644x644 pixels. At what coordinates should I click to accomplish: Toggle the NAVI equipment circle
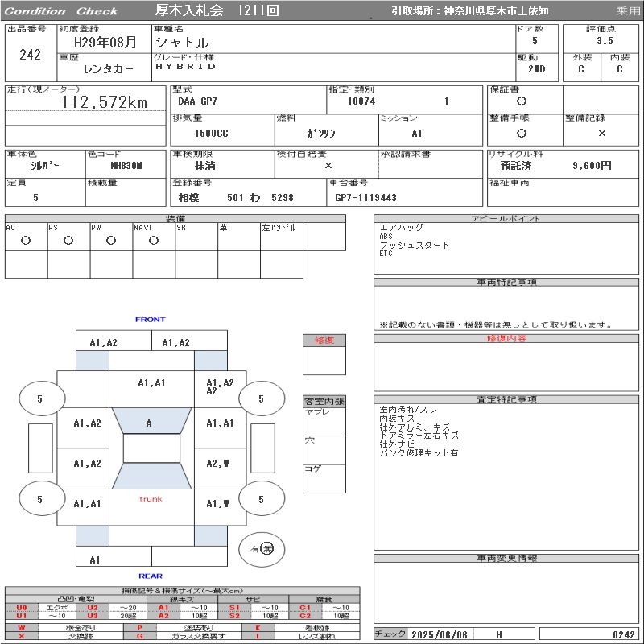(x=154, y=240)
